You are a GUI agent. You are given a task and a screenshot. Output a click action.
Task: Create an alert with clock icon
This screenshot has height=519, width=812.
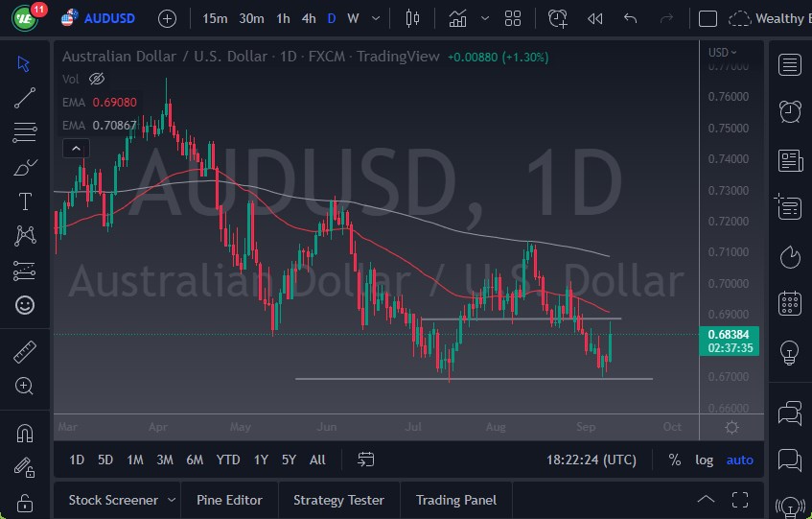coord(558,18)
